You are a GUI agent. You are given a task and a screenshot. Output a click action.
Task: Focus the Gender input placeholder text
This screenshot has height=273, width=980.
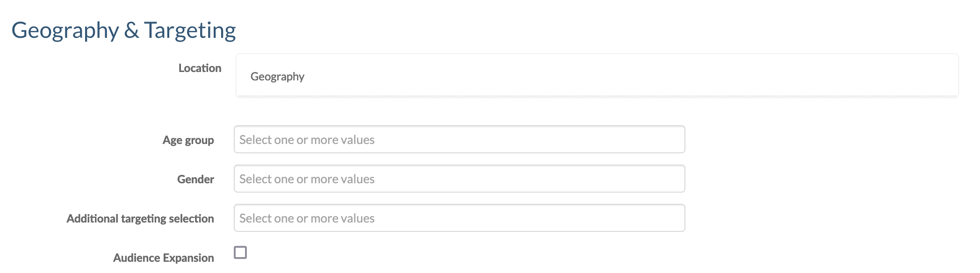coord(307,179)
